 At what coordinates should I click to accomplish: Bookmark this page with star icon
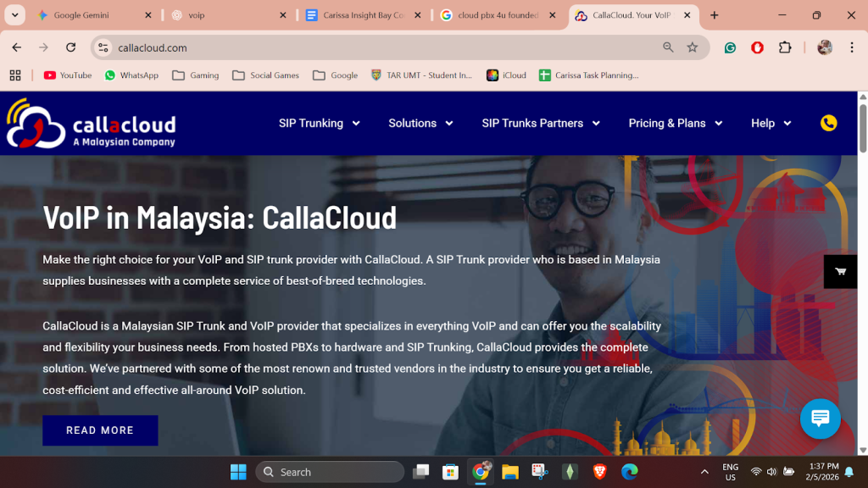(692, 47)
